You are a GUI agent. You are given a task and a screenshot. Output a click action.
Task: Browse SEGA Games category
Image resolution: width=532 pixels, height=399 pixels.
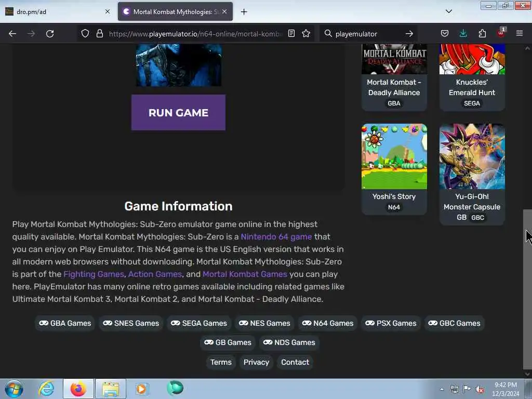tap(199, 323)
